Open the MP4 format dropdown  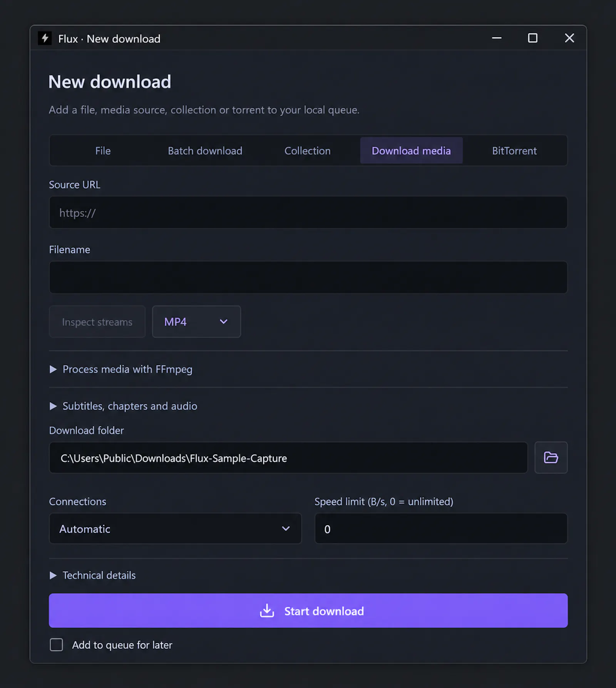[x=196, y=322]
